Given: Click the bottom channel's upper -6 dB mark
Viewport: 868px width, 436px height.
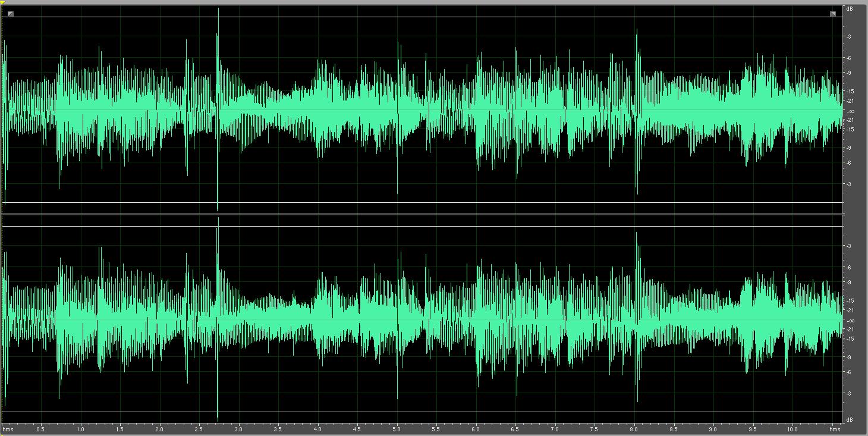Looking at the screenshot, I should [848, 268].
